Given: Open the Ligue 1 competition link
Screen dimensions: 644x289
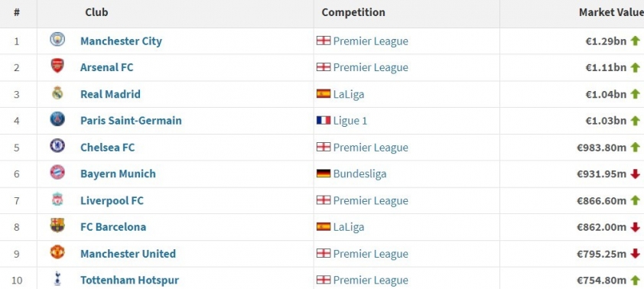Looking at the screenshot, I should click(x=350, y=121).
